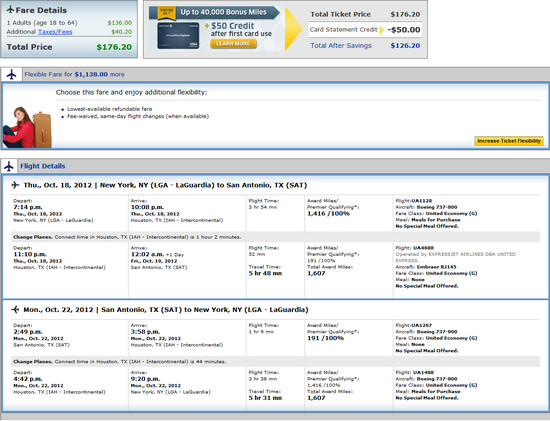The width and height of the screenshot is (550, 421).
Task: Click the Total After Savings text
Action: point(341,46)
